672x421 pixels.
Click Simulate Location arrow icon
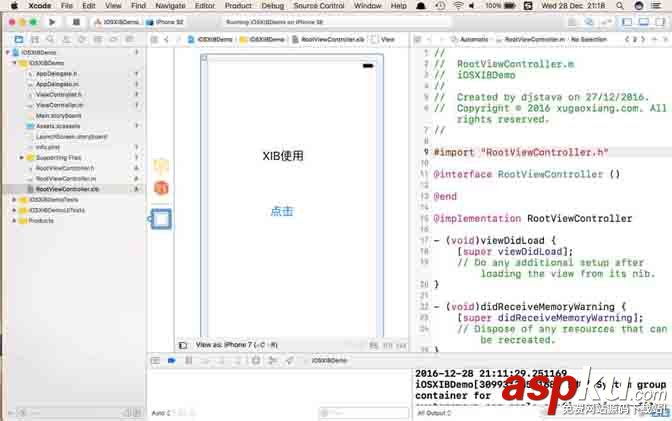[290, 361]
